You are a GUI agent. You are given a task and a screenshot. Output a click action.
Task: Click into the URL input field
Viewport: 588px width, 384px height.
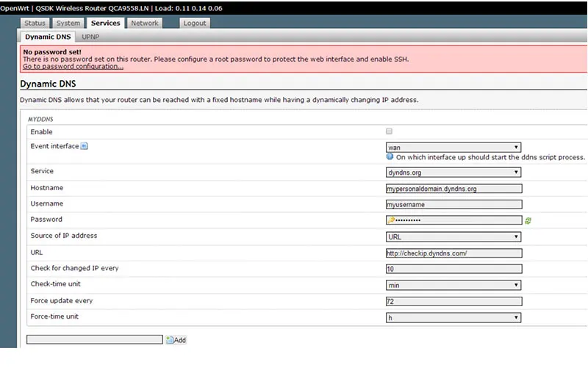(453, 253)
